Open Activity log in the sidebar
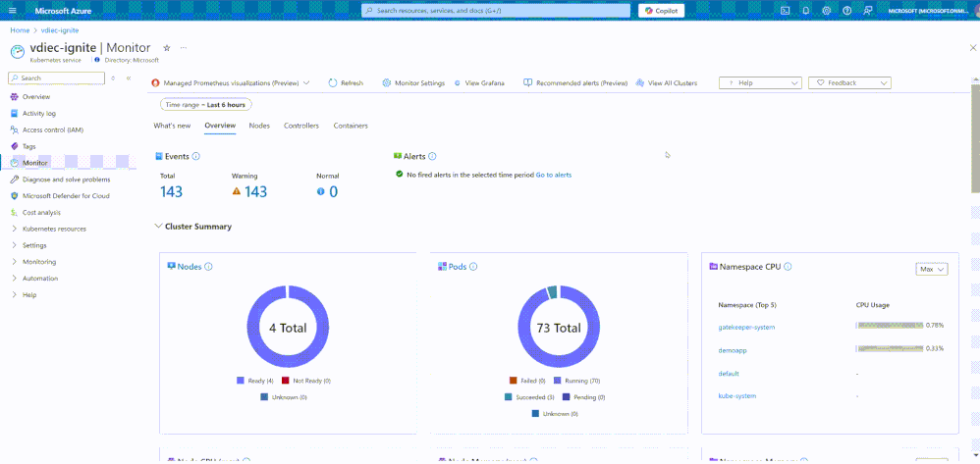This screenshot has height=464, width=980. pyautogui.click(x=39, y=114)
